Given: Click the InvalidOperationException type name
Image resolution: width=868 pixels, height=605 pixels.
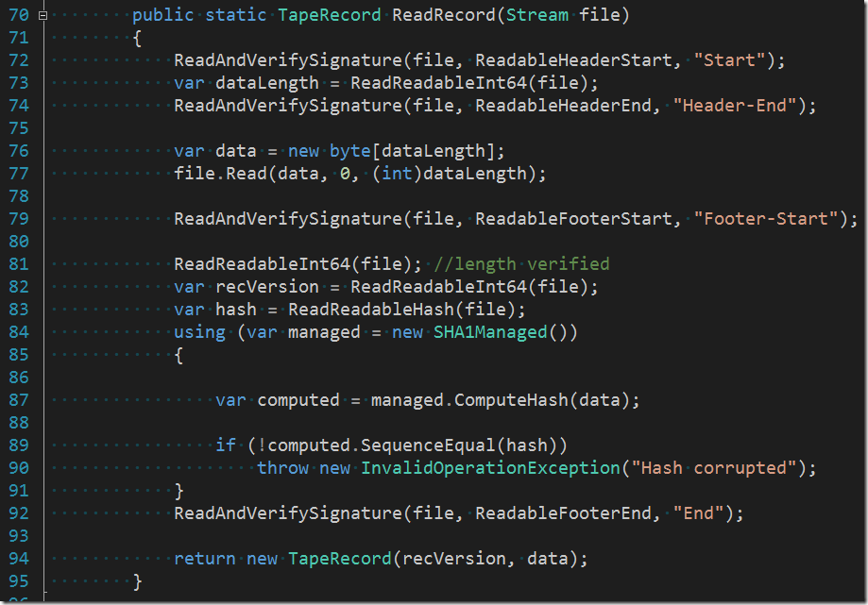Looking at the screenshot, I should click(490, 468).
